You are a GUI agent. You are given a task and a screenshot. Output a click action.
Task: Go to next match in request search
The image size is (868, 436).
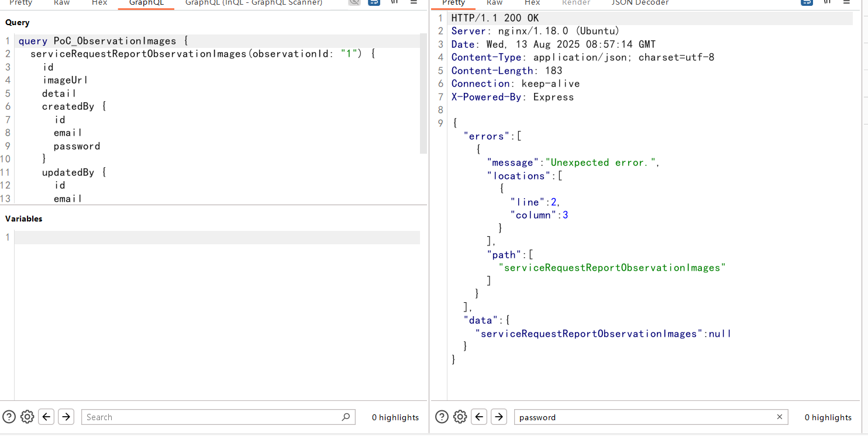pyautogui.click(x=66, y=417)
